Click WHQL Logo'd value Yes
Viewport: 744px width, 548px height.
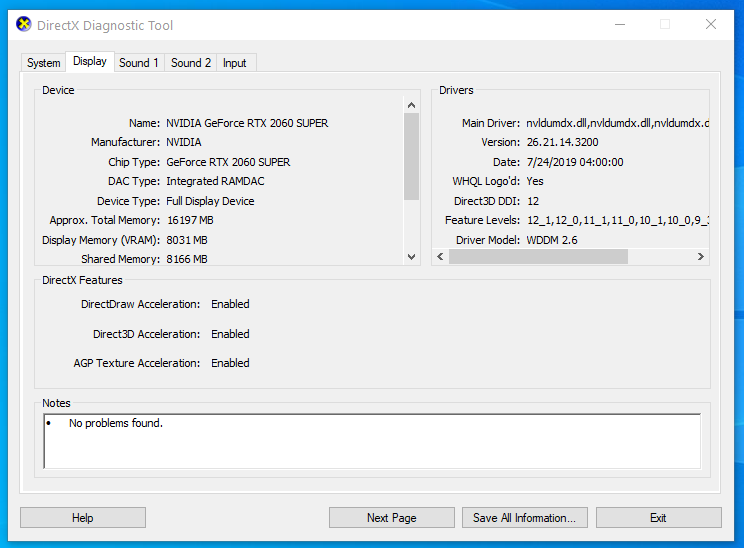[x=535, y=181]
